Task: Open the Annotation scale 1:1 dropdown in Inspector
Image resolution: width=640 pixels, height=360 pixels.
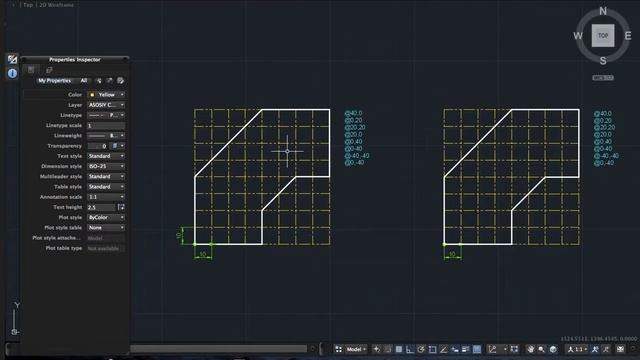Action: point(106,197)
